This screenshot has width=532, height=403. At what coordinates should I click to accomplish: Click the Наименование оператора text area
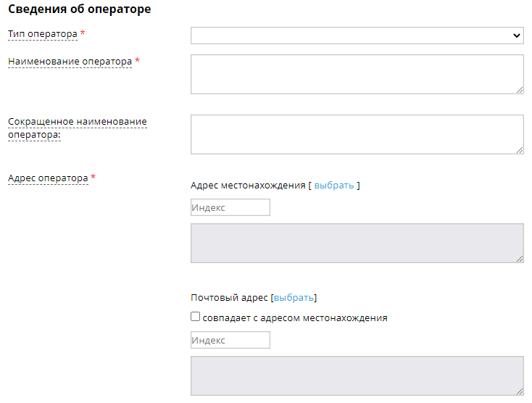[x=357, y=74]
